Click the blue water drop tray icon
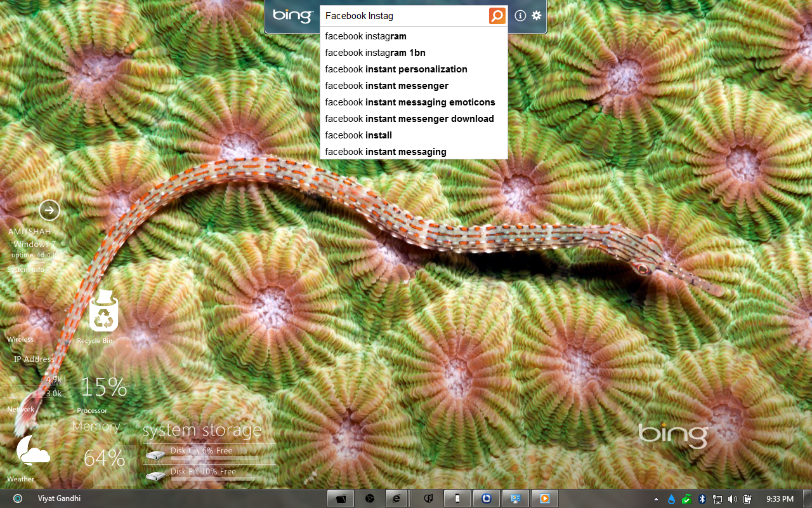The width and height of the screenshot is (812, 508). pyautogui.click(x=671, y=499)
